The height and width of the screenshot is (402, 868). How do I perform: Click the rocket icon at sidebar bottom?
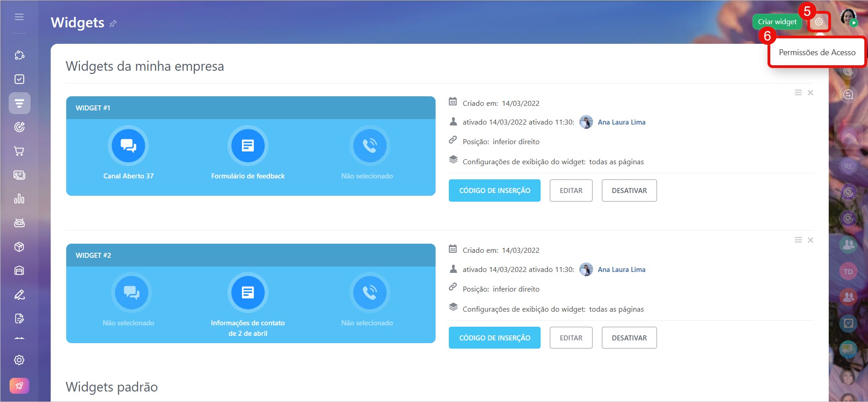pyautogui.click(x=19, y=386)
